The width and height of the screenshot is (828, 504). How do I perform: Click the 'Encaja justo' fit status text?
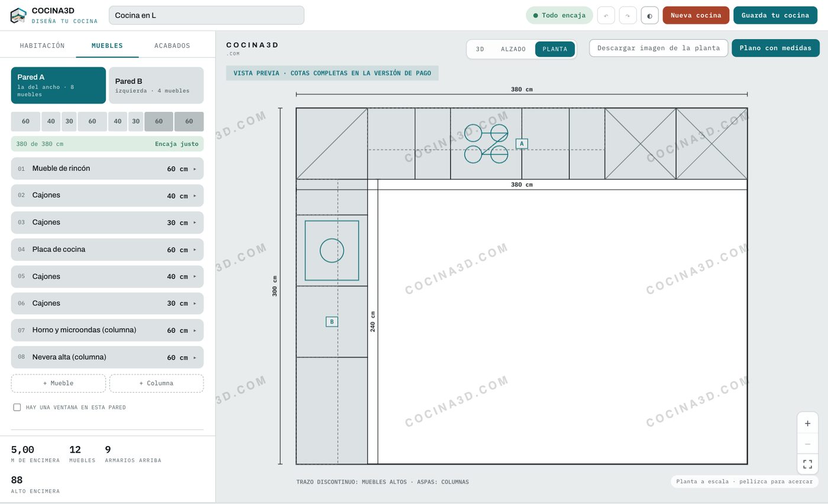177,144
